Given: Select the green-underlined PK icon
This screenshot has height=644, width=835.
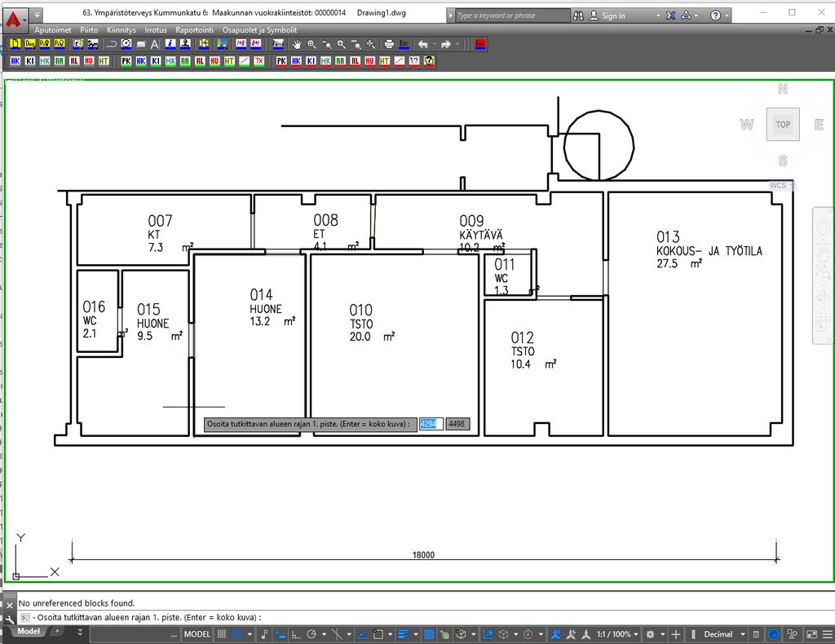Looking at the screenshot, I should [126, 61].
